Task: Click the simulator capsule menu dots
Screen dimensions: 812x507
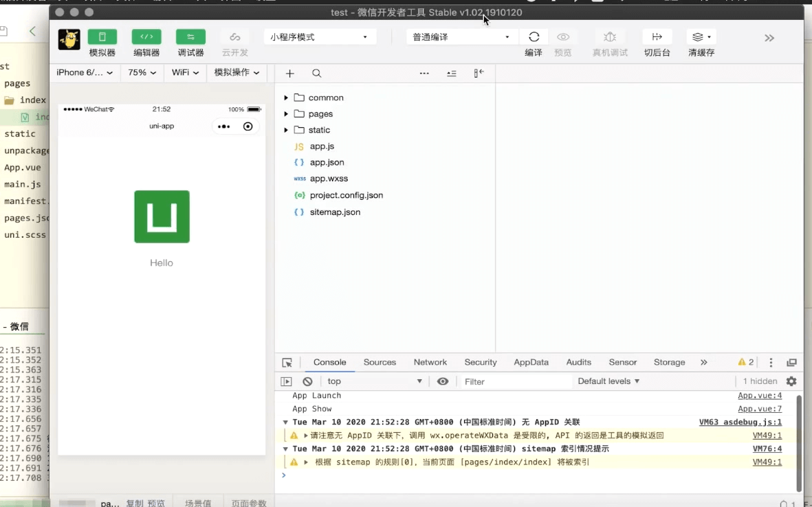Action: (223, 126)
